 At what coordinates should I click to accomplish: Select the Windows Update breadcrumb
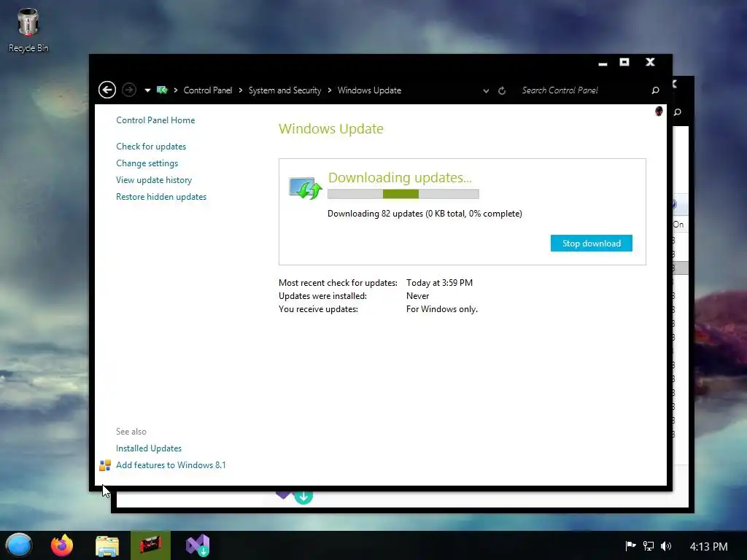[x=369, y=90]
